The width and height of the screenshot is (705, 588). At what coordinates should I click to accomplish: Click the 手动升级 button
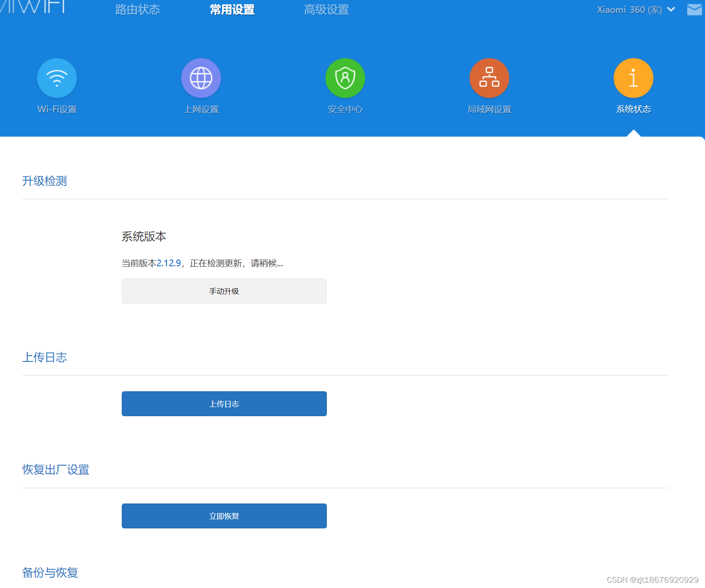tap(224, 291)
